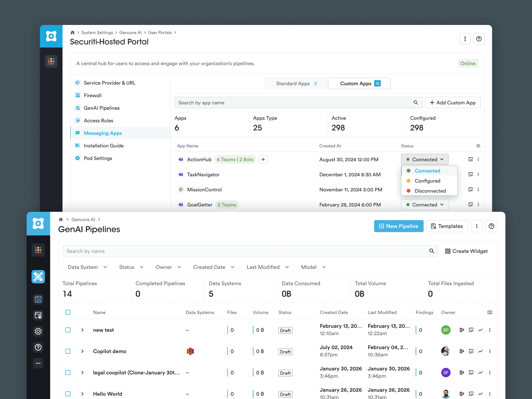Open GenAI Pipelines from the dark sidebar

pos(38,277)
